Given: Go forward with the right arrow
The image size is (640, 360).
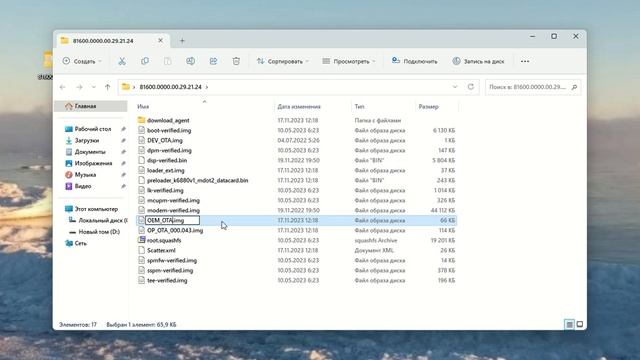Looking at the screenshot, I should [x=79, y=87].
